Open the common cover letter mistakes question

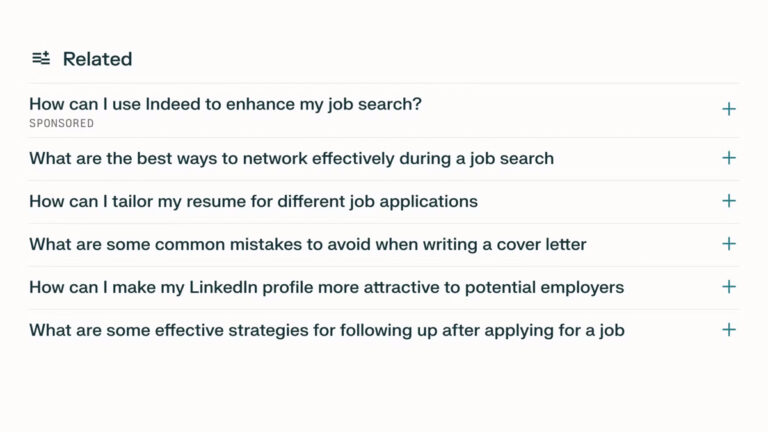tap(307, 244)
